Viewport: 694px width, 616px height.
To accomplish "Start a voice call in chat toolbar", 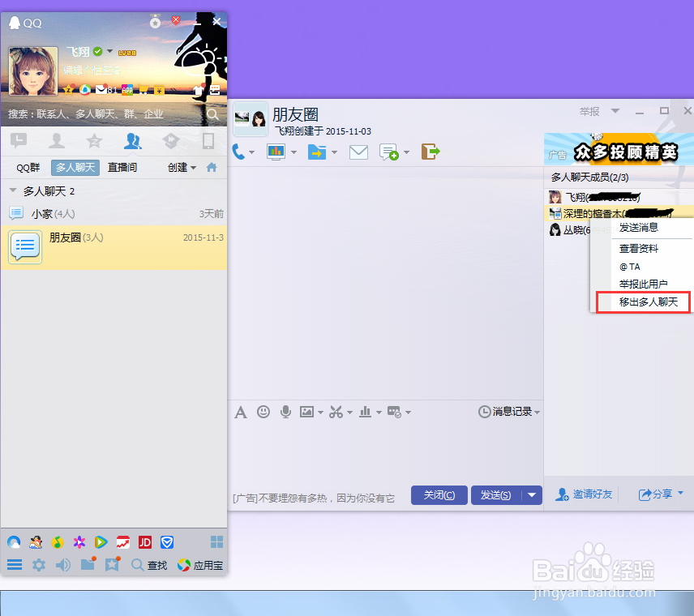I will click(238, 152).
